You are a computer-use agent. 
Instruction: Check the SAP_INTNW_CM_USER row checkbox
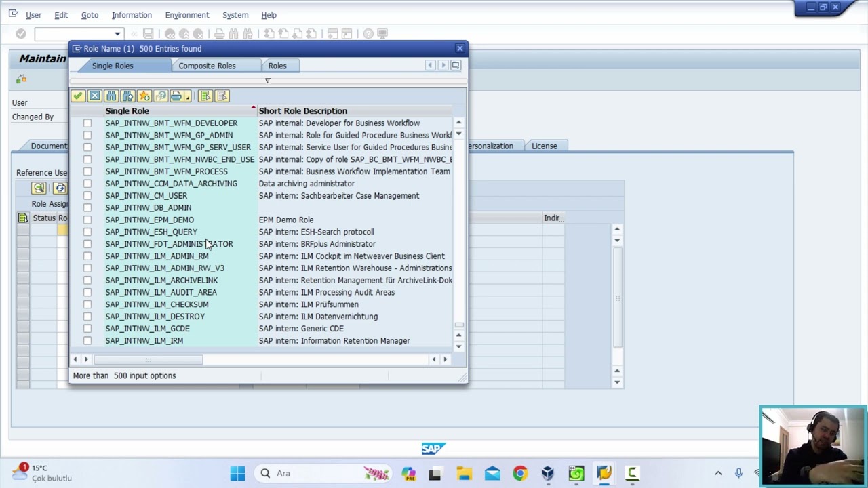[87, 196]
